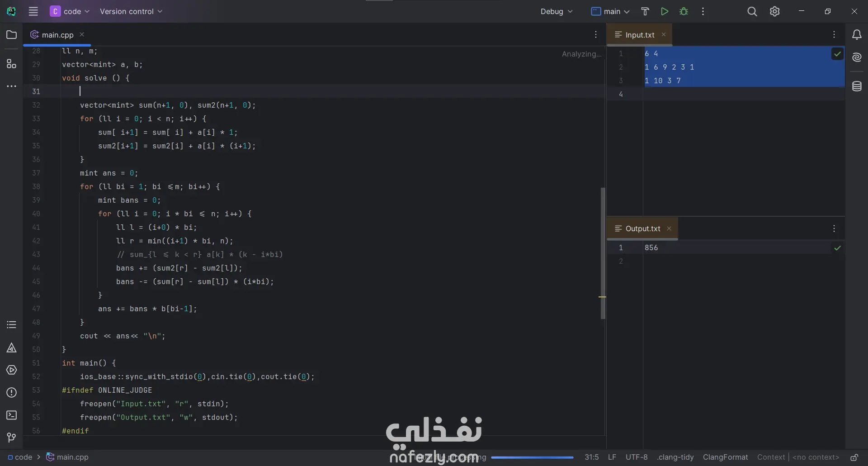Switch to the main.cpp tab
This screenshot has width=868, height=466.
pos(57,35)
